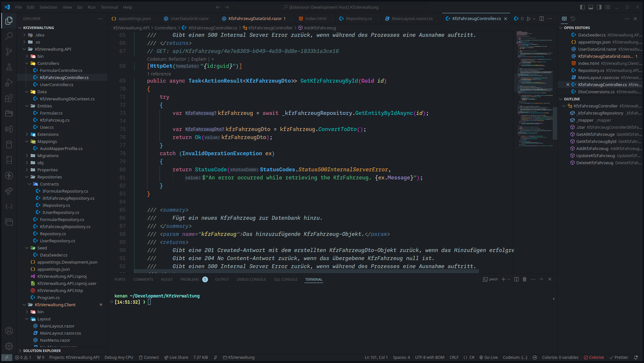Image resolution: width=644 pixels, height=363 pixels.
Task: Open the Extensions view
Action: click(x=9, y=98)
